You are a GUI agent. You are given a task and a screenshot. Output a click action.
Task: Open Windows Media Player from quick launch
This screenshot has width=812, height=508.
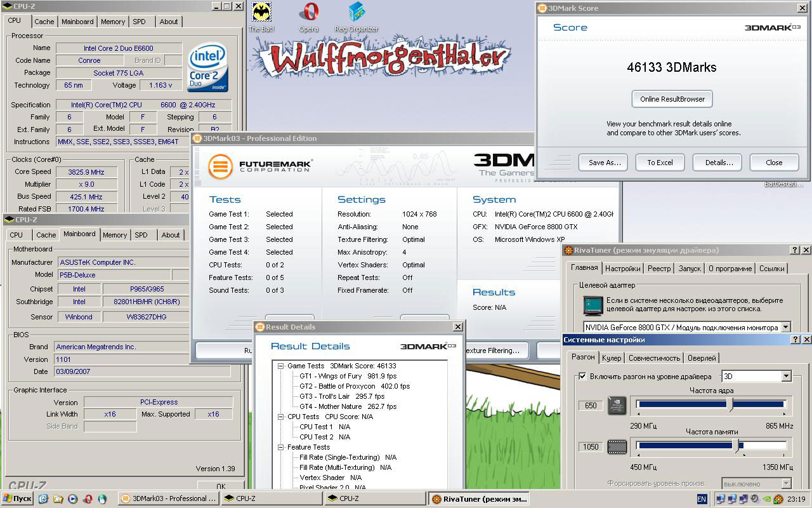tap(72, 499)
